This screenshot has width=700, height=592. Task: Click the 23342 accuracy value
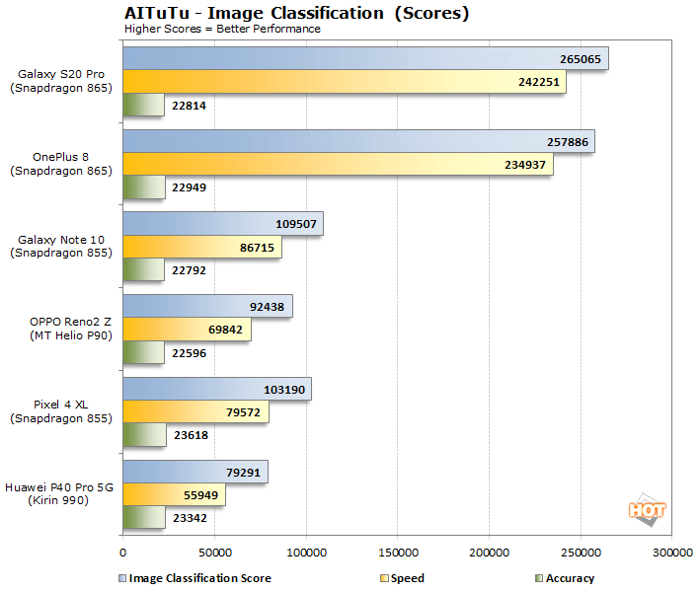(190, 518)
